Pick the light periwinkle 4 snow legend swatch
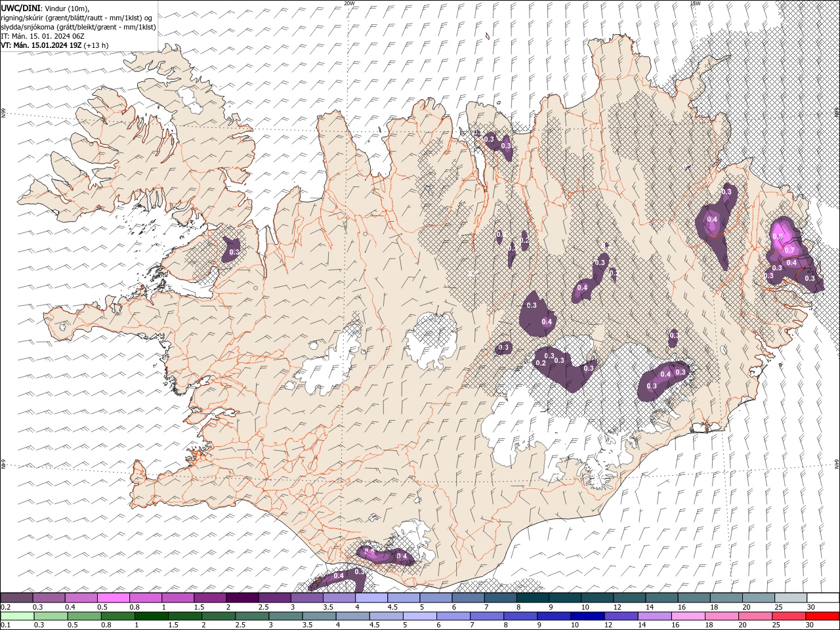This screenshot has width=840, height=630. [371, 598]
